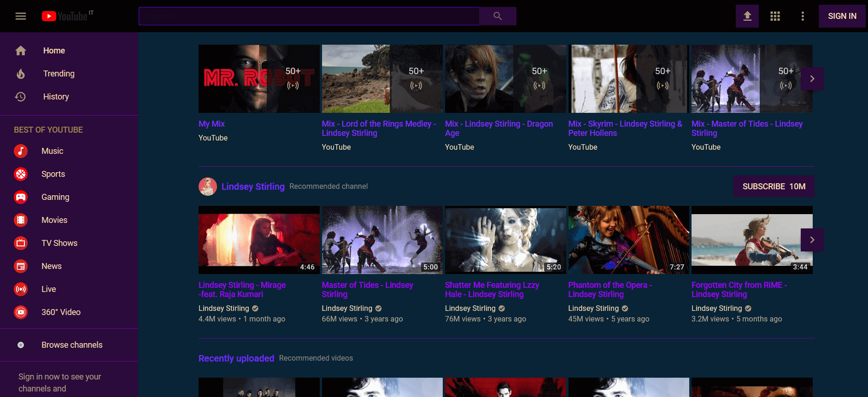Click channel name under Phantom of the Opera

pos(593,309)
